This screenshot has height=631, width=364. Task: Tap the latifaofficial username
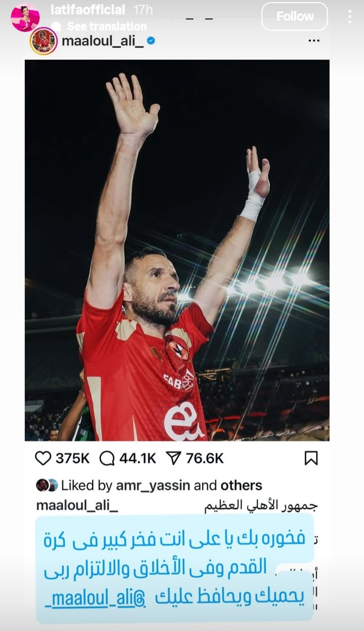coord(88,10)
